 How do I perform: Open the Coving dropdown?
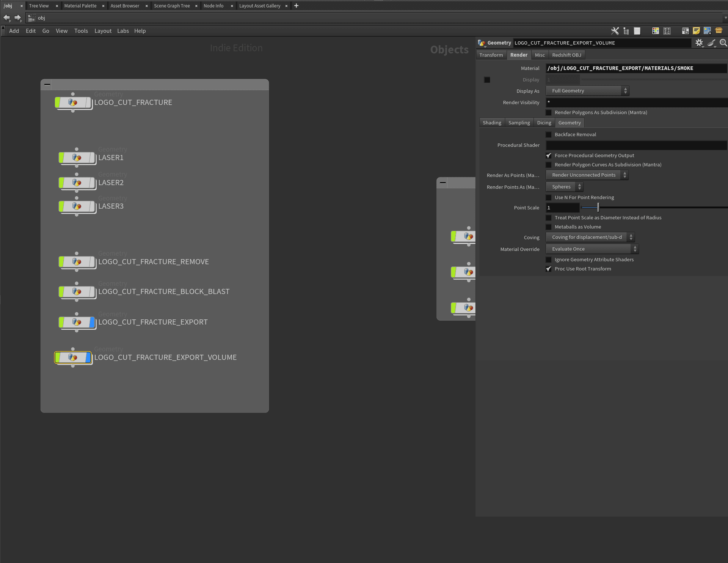click(x=590, y=237)
